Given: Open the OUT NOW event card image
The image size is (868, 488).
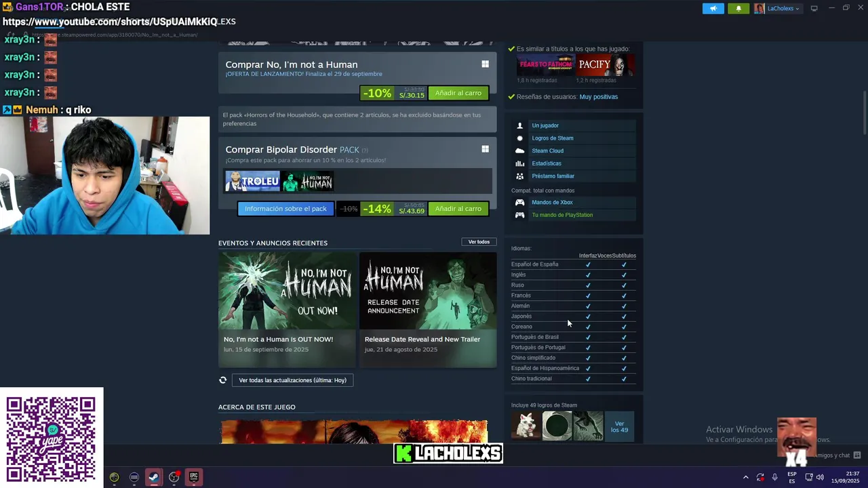Looking at the screenshot, I should pos(287,291).
